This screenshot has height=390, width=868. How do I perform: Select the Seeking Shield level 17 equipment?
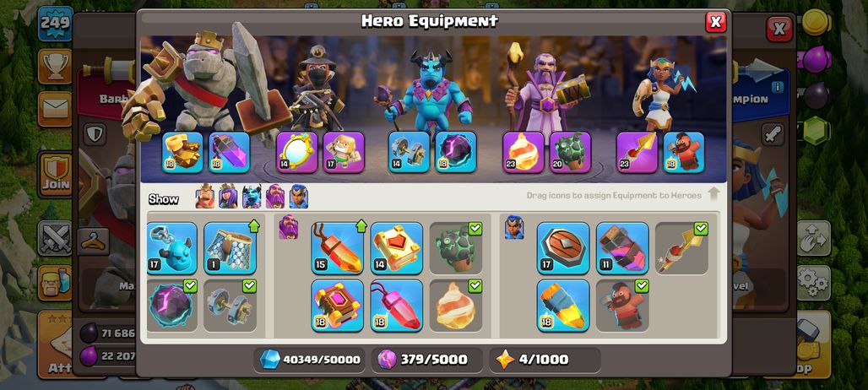click(x=563, y=248)
